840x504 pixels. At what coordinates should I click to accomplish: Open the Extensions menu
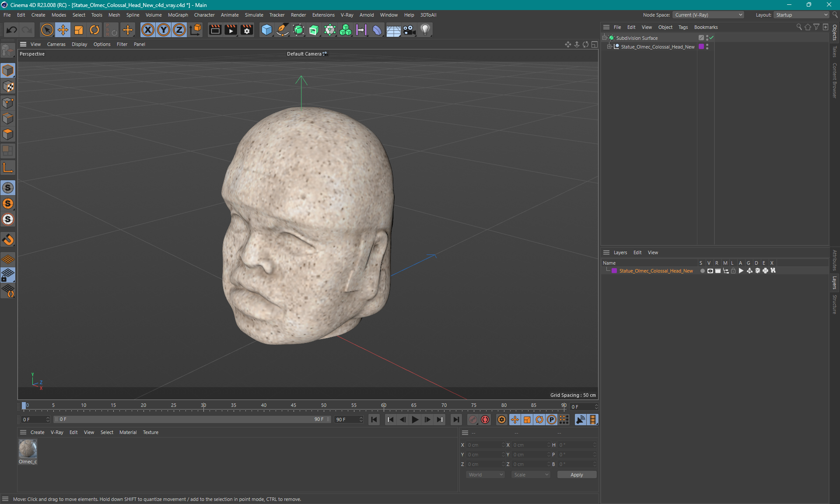(x=323, y=15)
